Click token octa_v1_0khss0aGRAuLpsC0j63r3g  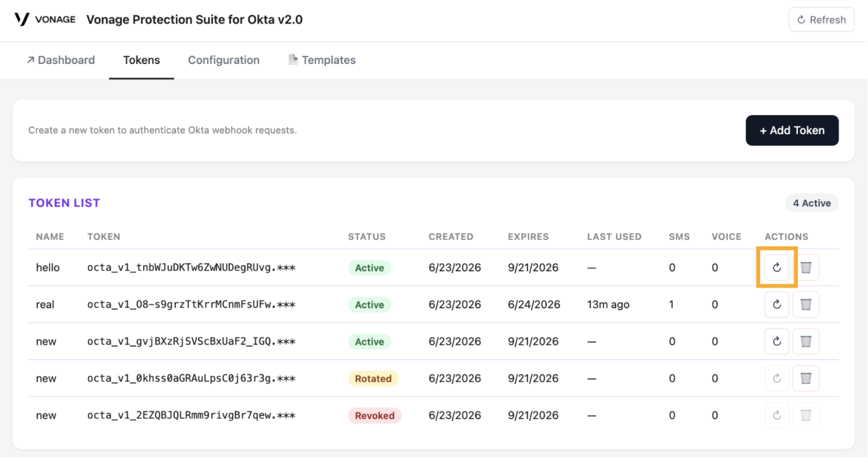click(191, 378)
